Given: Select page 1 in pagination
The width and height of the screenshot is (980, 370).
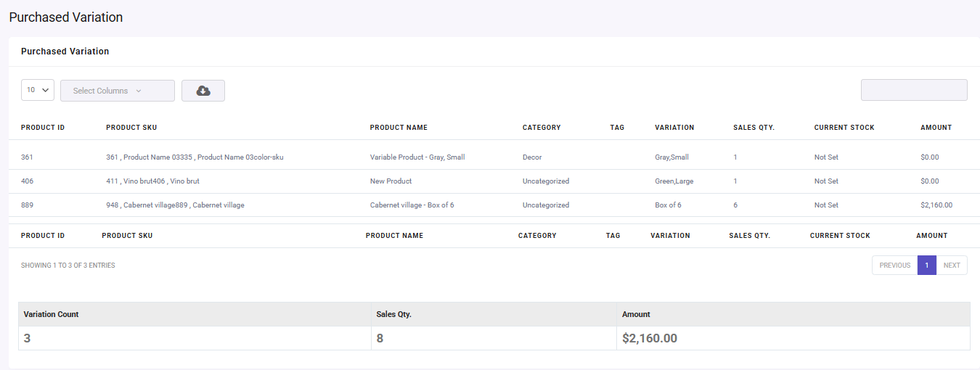Looking at the screenshot, I should click(x=927, y=266).
